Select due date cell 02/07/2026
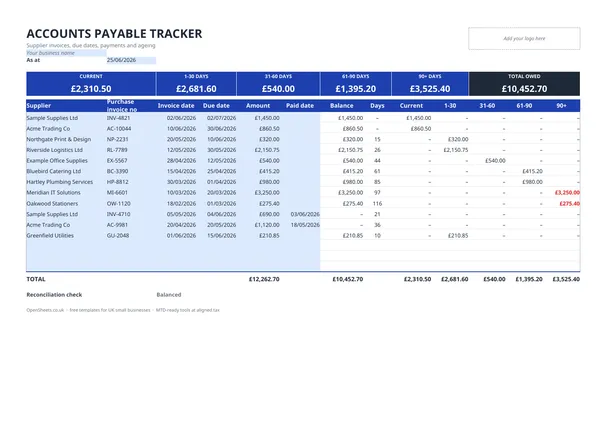This screenshot has height=424, width=600. 222,118
